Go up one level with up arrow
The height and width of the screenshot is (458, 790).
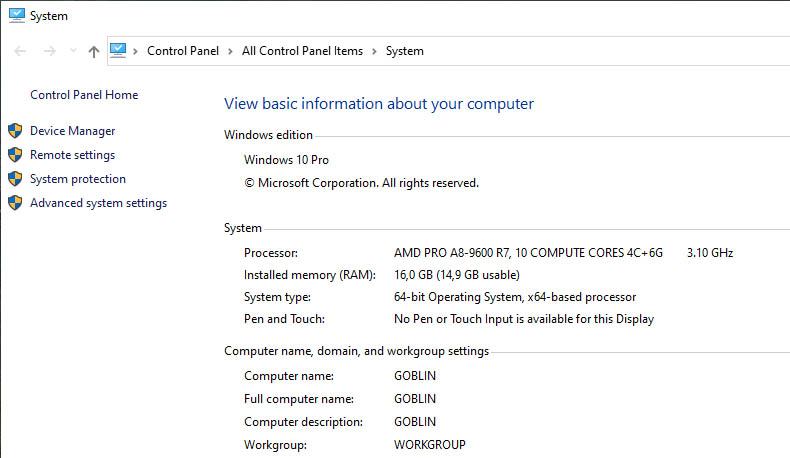tap(94, 51)
